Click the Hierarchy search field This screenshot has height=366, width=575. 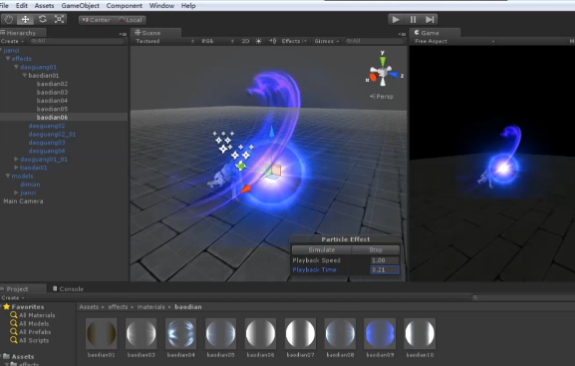(x=77, y=41)
